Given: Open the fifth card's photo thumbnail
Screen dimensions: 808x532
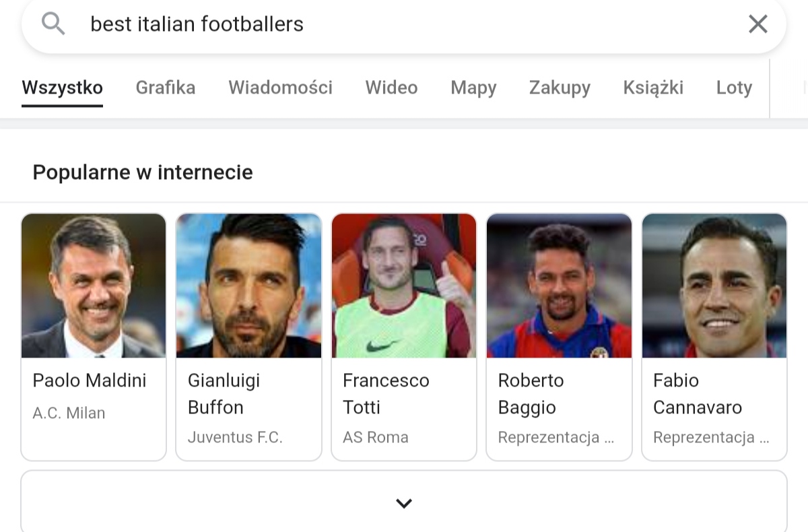Looking at the screenshot, I should point(714,286).
